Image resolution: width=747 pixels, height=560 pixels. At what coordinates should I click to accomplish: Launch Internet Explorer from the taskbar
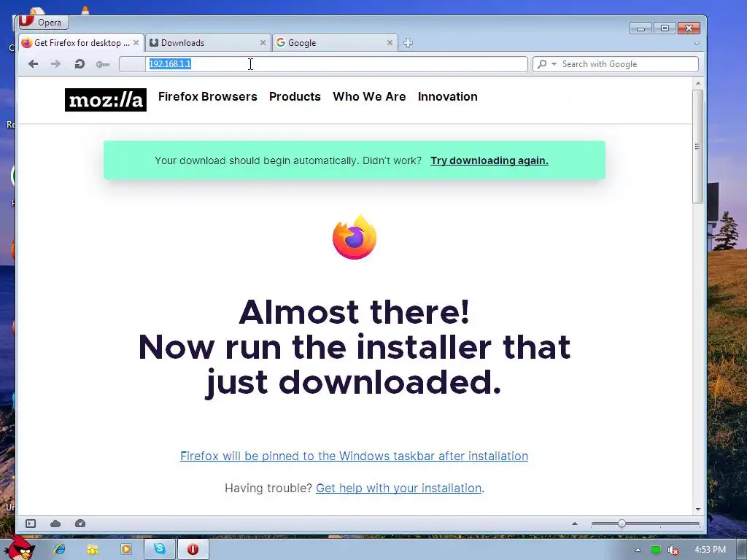click(60, 550)
